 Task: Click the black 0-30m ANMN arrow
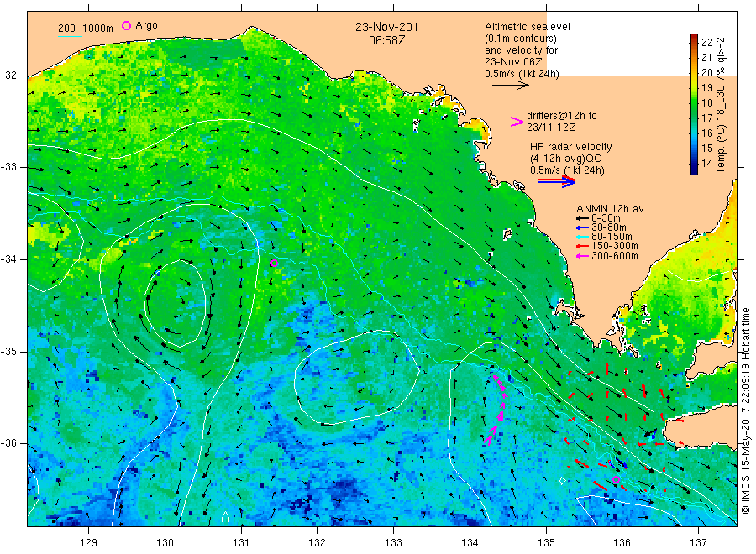coord(582,218)
